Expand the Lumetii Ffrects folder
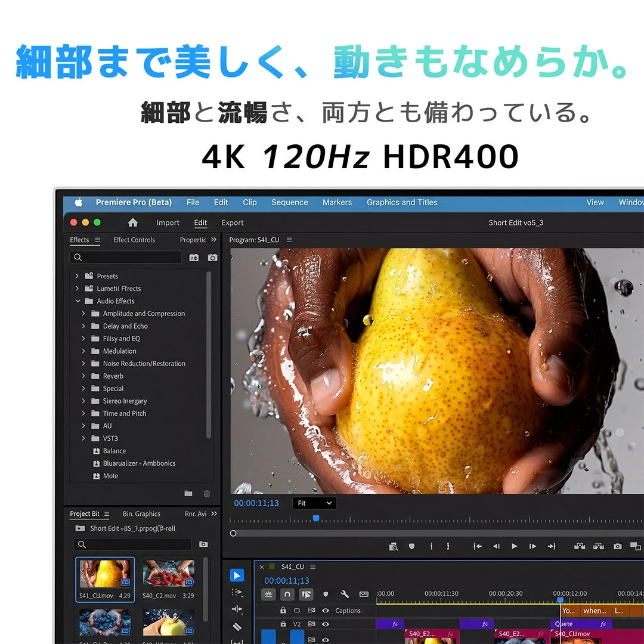This screenshot has width=644, height=644. (77, 289)
